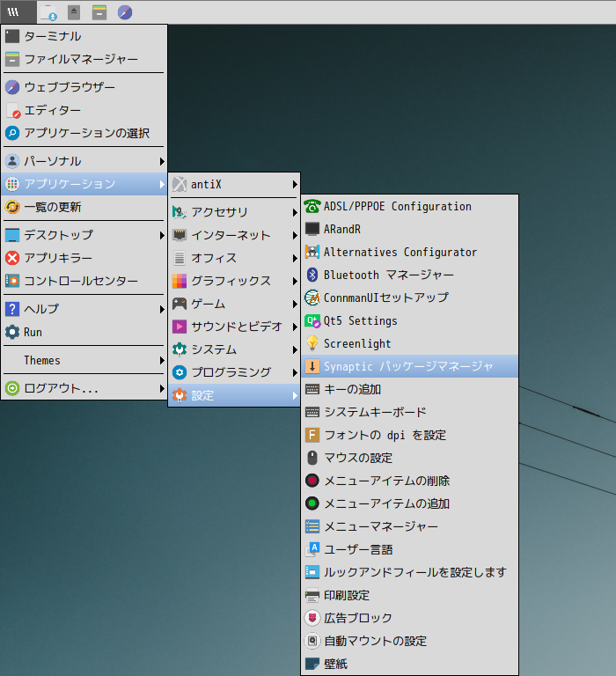616x676 pixels.
Task: Click the アプリキラー red X icon
Action: point(12,258)
